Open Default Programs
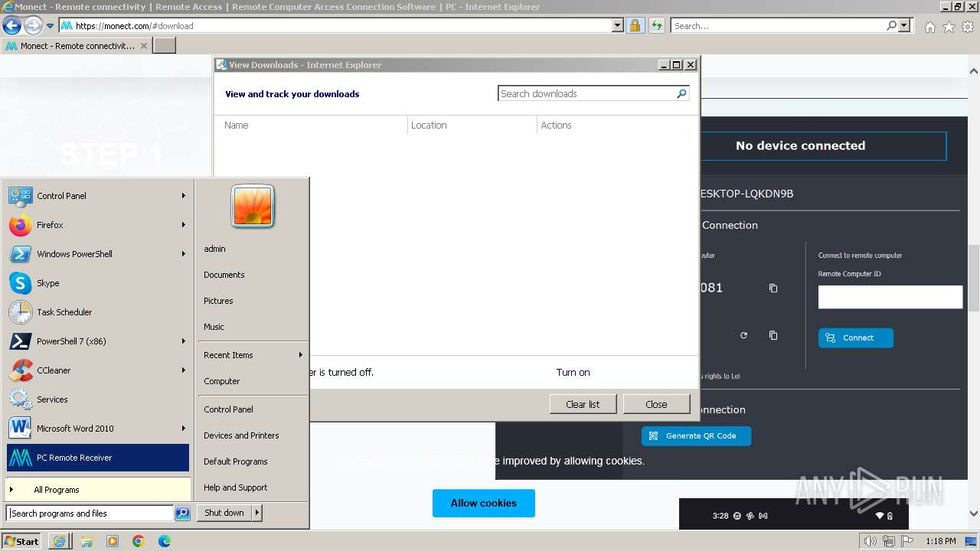The width and height of the screenshot is (980, 551). tap(236, 461)
